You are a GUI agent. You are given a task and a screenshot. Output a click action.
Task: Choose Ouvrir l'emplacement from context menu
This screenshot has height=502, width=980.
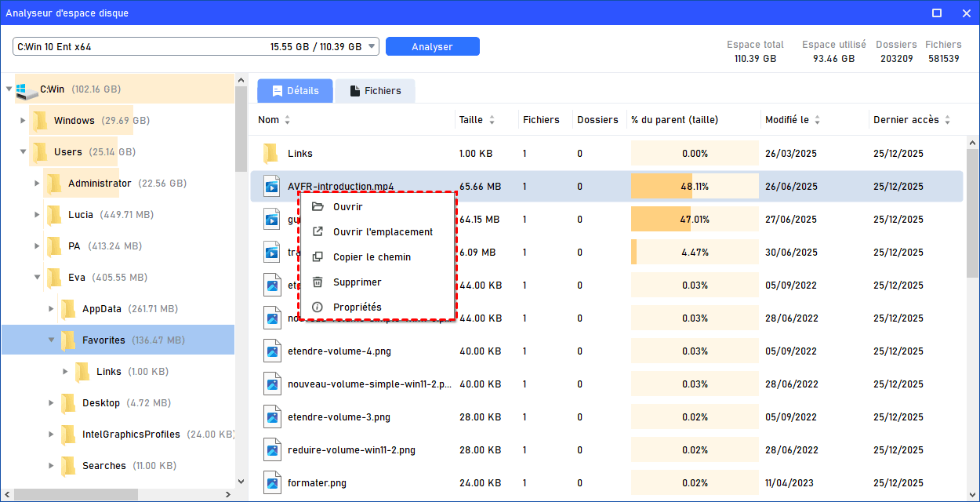[383, 232]
